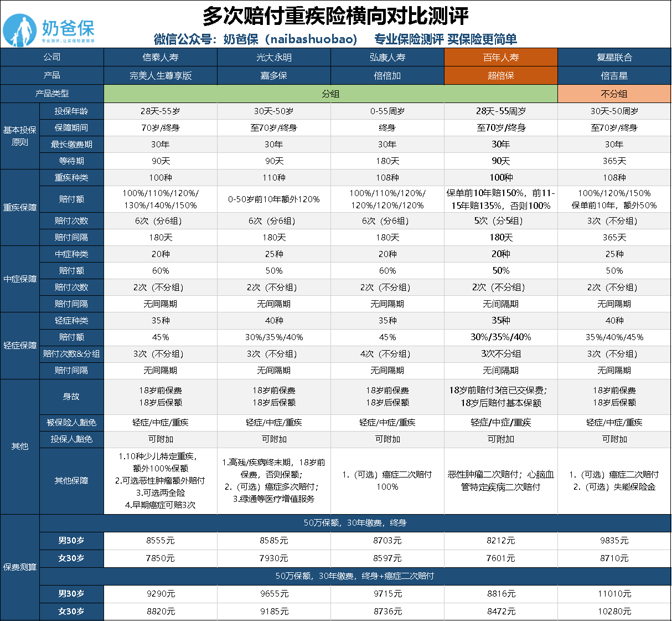Viewport: 672px width, 621px height.
Task: Click product name 倍倍加
Action: 387,76
